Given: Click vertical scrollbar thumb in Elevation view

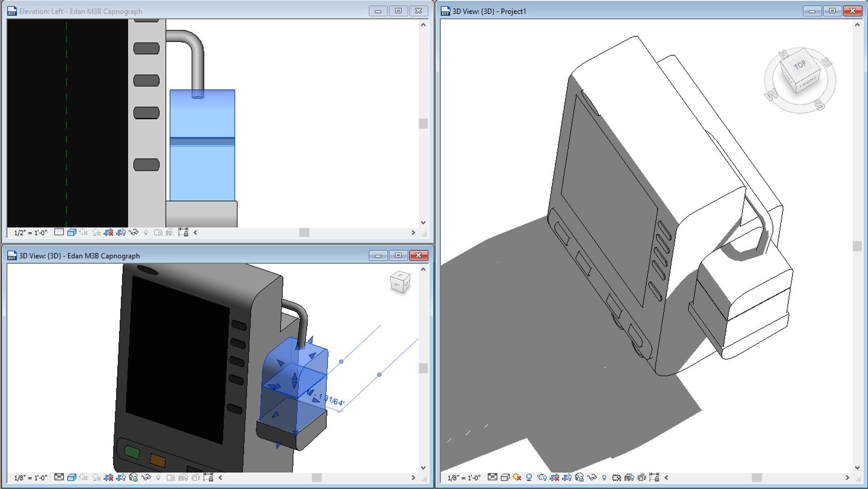Looking at the screenshot, I should tap(423, 124).
